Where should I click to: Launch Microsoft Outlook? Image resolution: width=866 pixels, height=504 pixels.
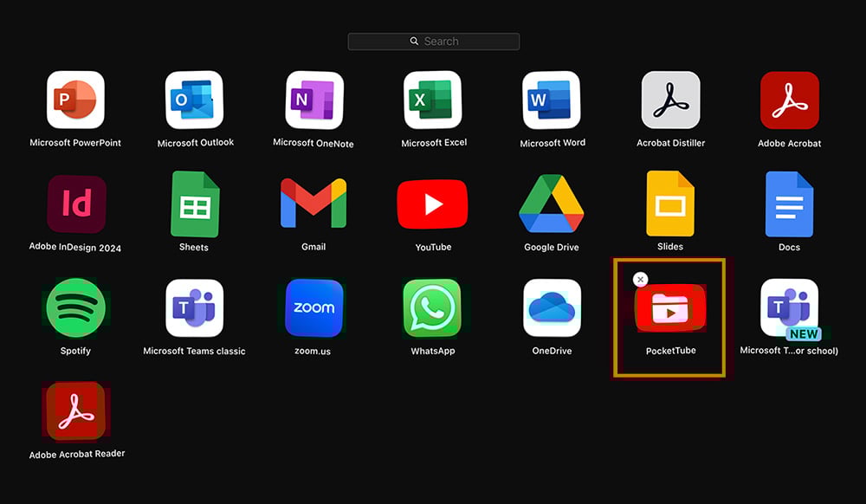194,100
